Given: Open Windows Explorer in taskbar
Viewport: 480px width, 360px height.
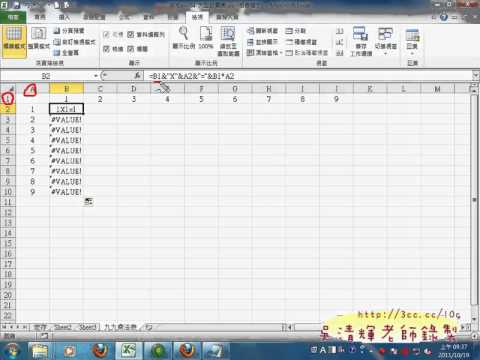Looking at the screenshot, I should tap(40, 350).
